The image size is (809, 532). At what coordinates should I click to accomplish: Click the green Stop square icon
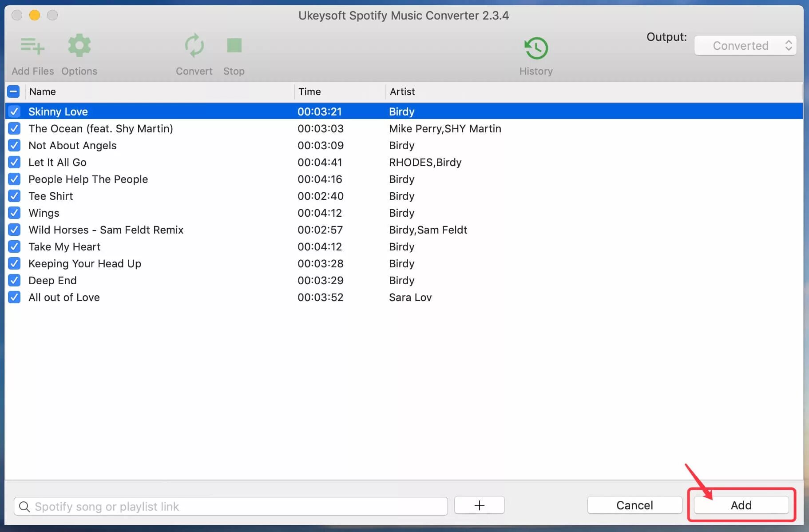(x=234, y=45)
